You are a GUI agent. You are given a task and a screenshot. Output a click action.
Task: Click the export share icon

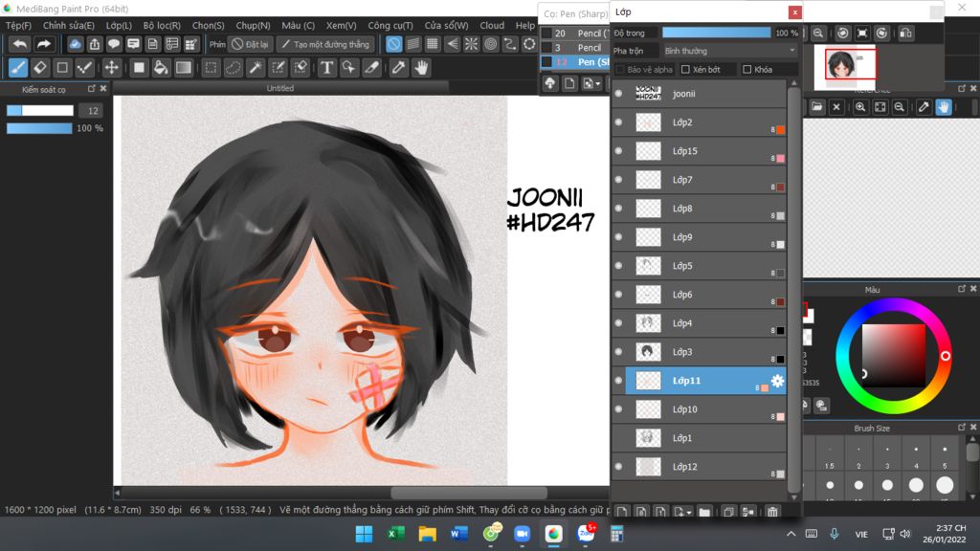(95, 44)
